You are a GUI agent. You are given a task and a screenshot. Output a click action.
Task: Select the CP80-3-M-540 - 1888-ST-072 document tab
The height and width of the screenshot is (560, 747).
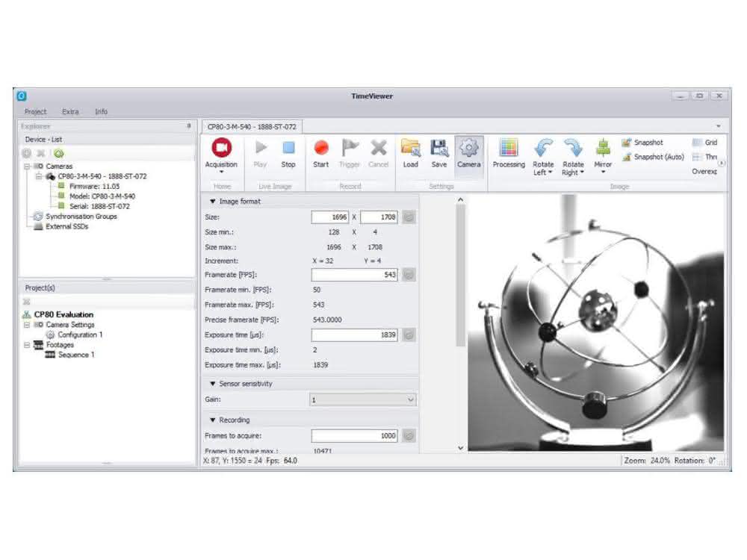coord(252,127)
